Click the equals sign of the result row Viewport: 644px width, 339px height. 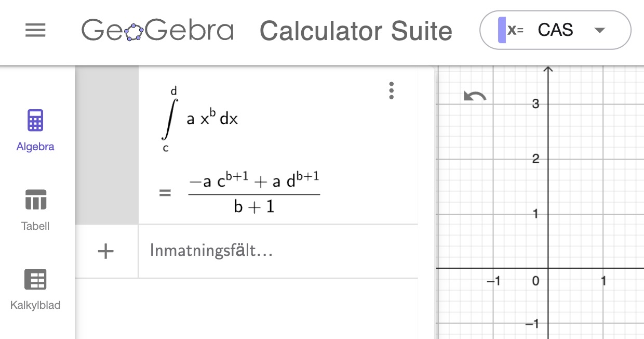point(165,191)
